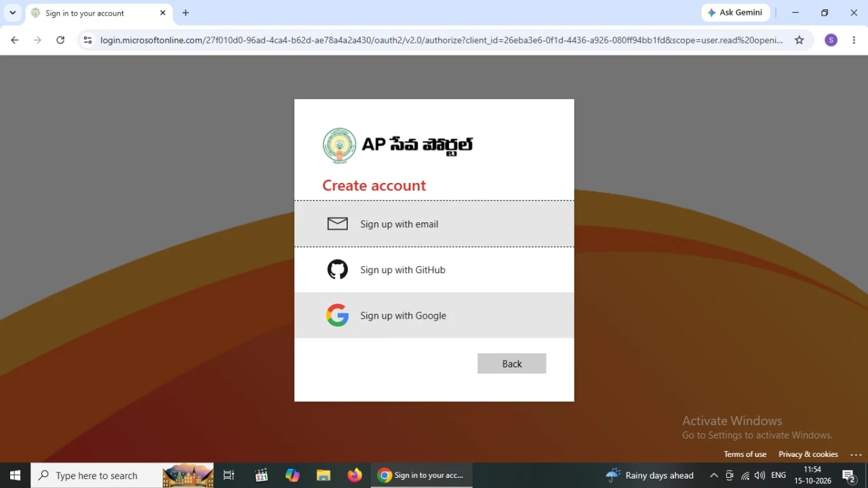868x488 pixels.
Task: Click the Back button
Action: click(511, 363)
